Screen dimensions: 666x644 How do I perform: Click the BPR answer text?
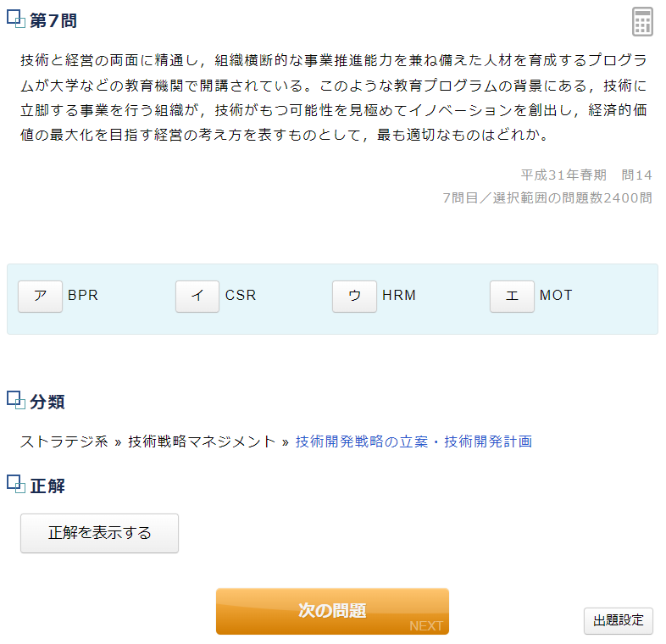[83, 295]
